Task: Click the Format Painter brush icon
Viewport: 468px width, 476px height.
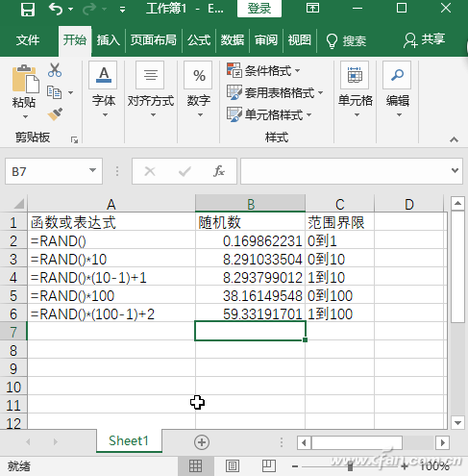Action: click(x=55, y=114)
